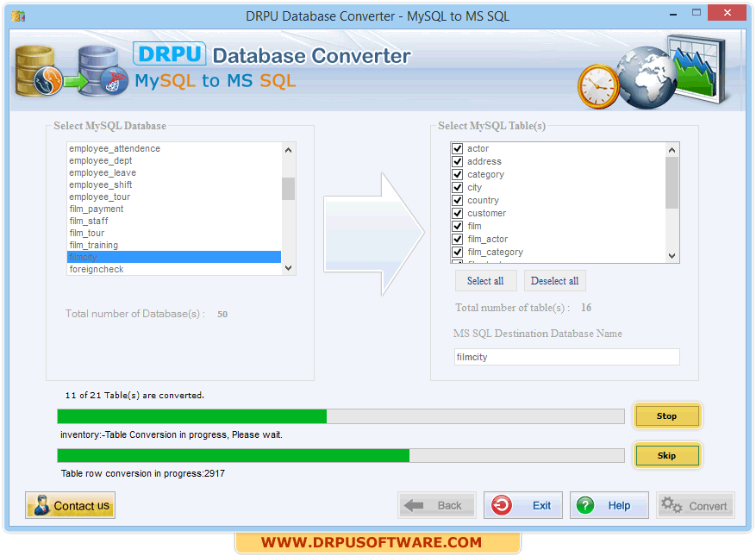Uncheck the film table checkbox
Image resolution: width=756 pixels, height=556 pixels.
(x=457, y=226)
